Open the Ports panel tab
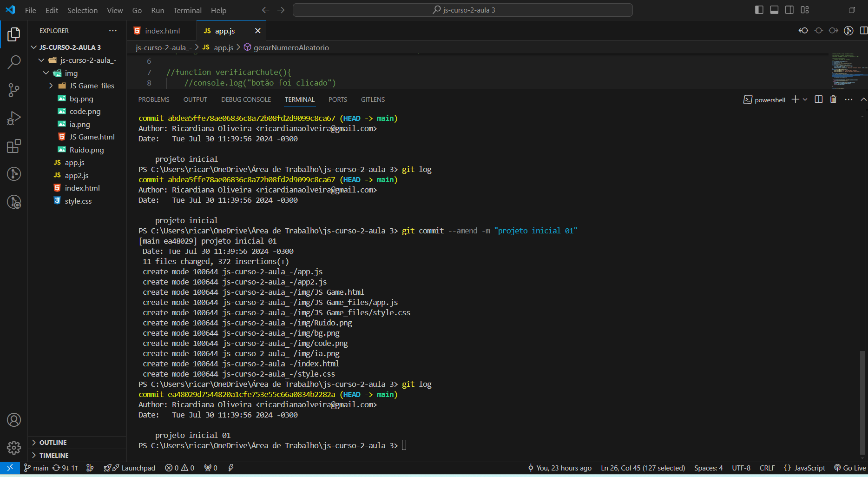Screen dimensions: 868x477 point(338,99)
